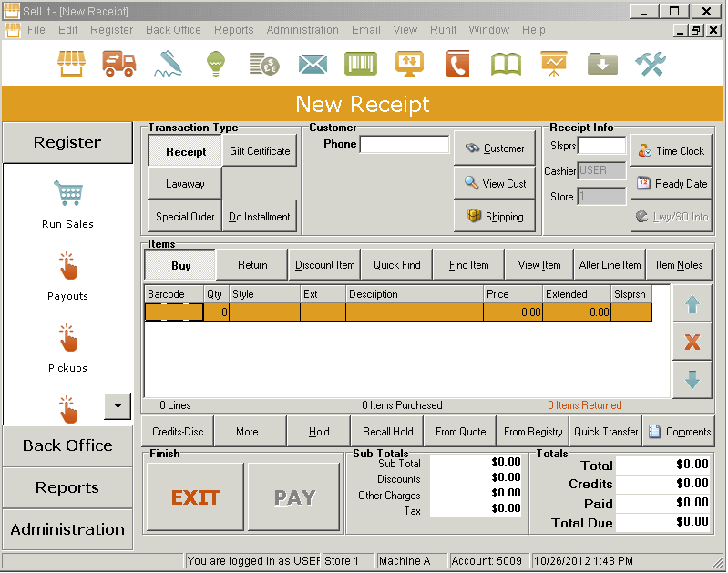This screenshot has width=728, height=573.
Task: Open the Administration menu in menu bar
Action: pos(302,30)
